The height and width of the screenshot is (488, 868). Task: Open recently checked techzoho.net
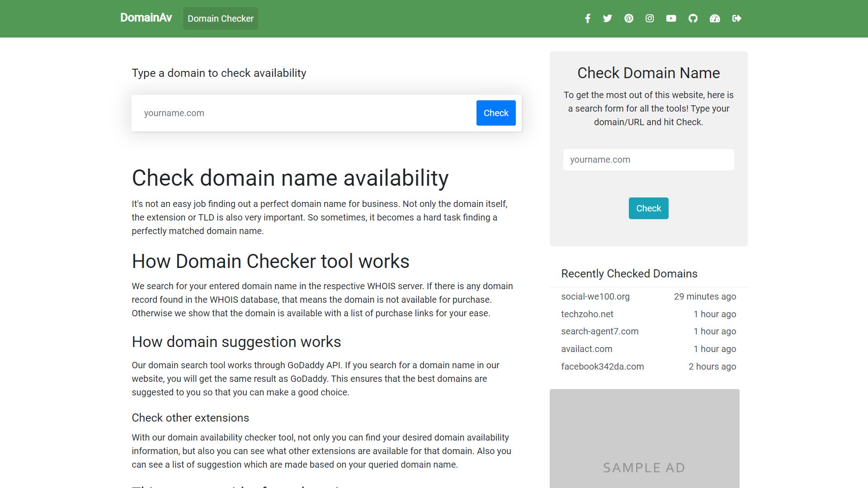(x=587, y=314)
